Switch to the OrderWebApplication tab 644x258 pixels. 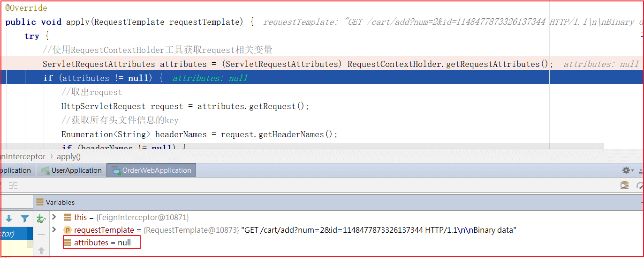tap(152, 170)
